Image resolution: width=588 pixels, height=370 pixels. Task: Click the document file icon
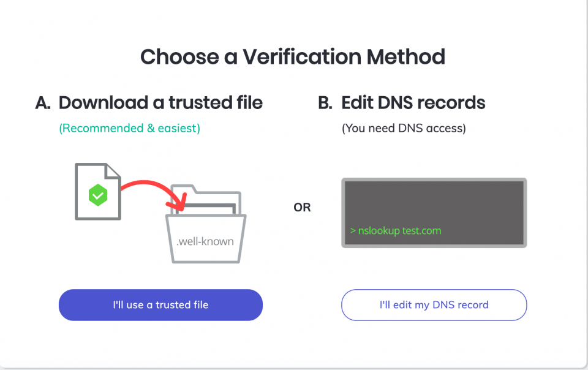click(98, 192)
